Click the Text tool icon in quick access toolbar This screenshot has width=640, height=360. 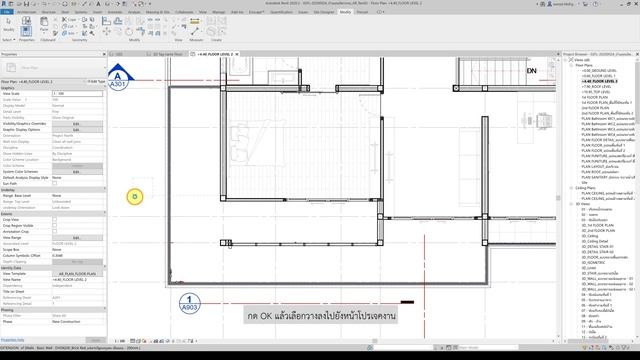(98, 4)
